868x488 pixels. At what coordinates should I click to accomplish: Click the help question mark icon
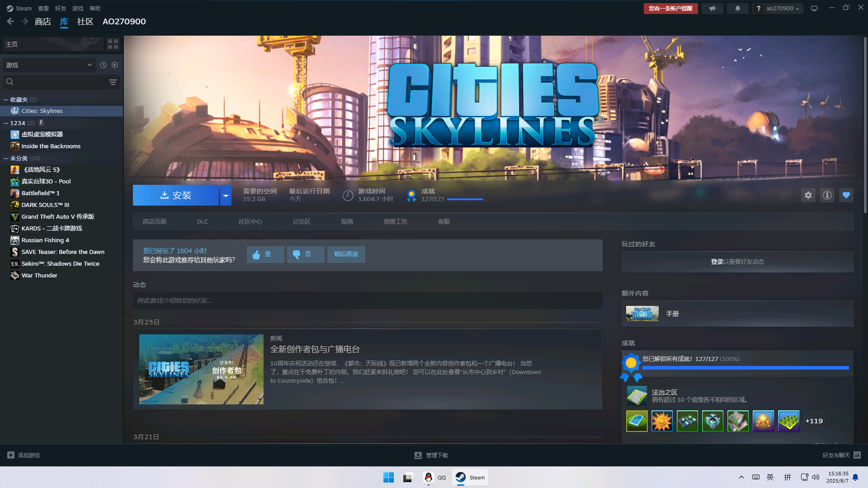point(758,9)
